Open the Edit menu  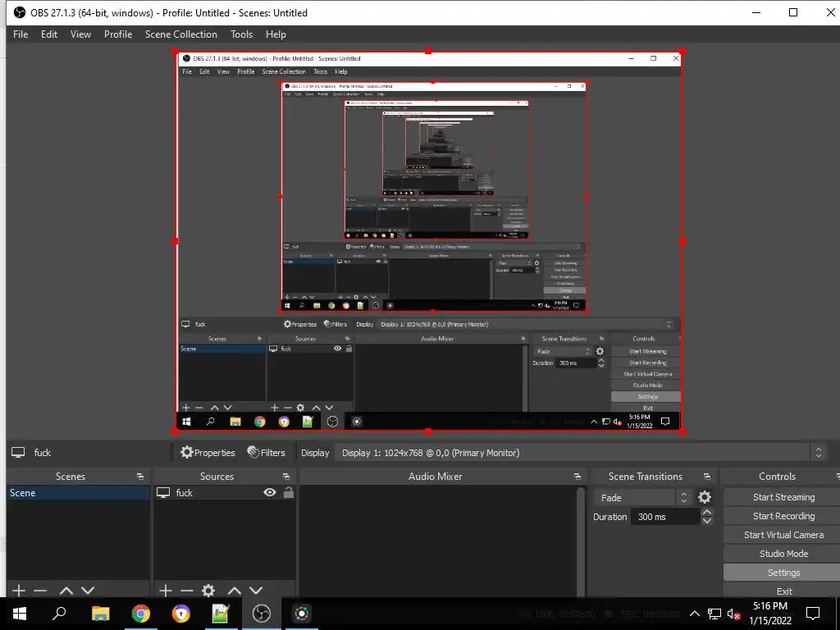pyautogui.click(x=48, y=34)
